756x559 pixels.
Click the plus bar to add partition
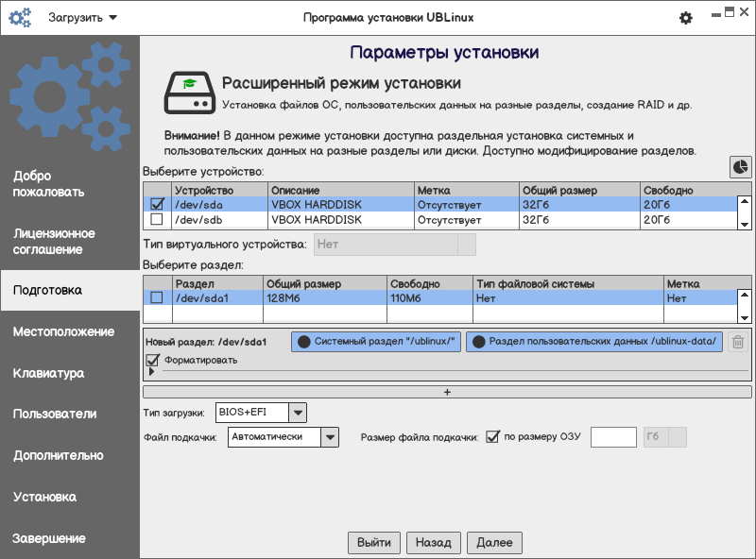pos(447,392)
